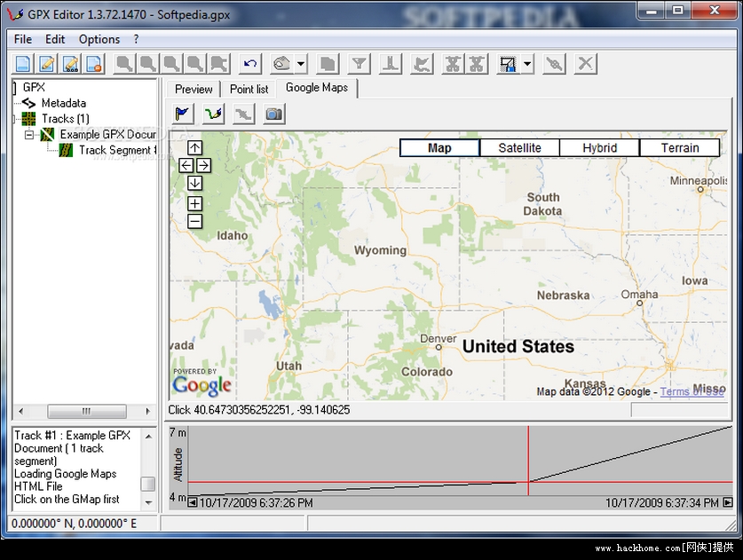The image size is (743, 560).
Task: Click the log panel scroll up arrow
Action: [148, 436]
